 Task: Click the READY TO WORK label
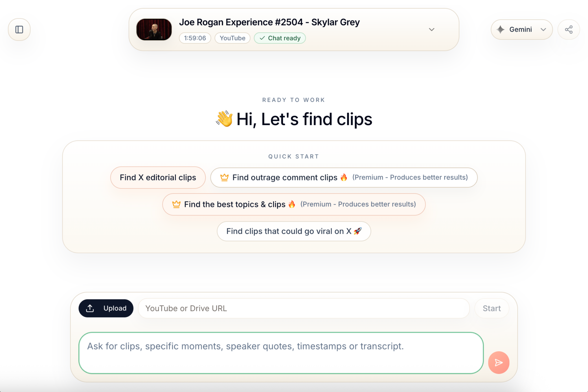294,100
